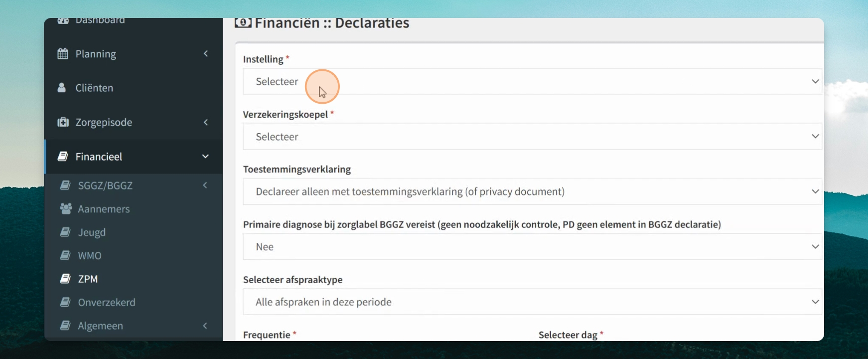
Task: Click the person icon beside Cliënten
Action: (x=62, y=88)
